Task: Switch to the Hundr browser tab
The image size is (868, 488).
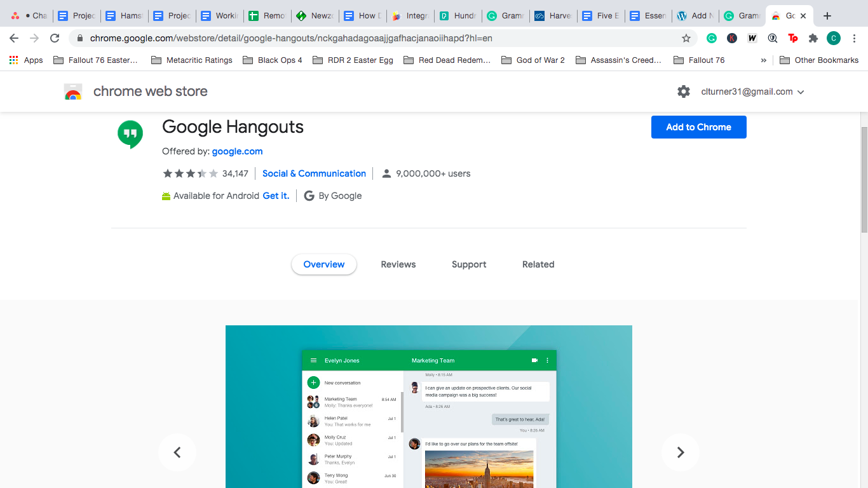Action: point(458,16)
